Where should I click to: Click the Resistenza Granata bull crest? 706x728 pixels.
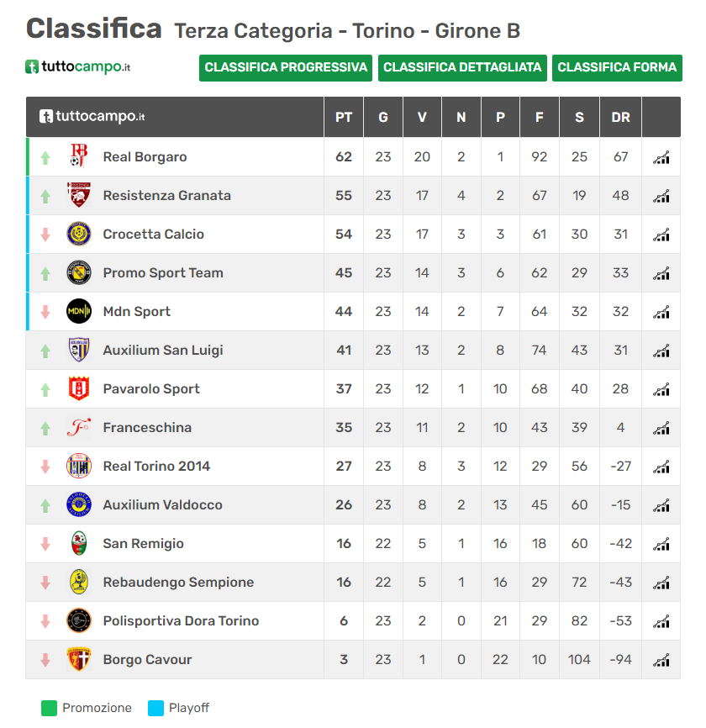tap(79, 196)
